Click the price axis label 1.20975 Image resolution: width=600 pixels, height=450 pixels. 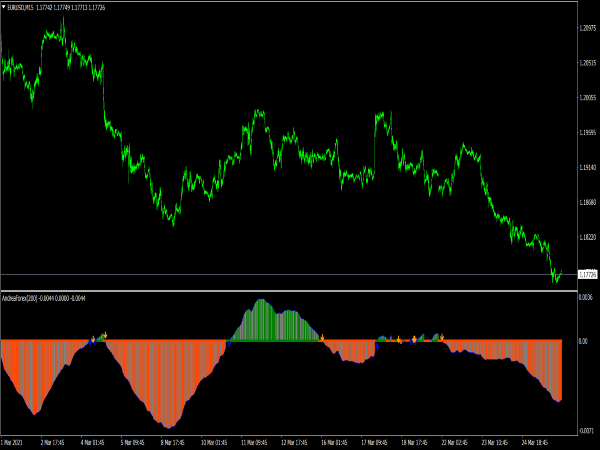(588, 28)
